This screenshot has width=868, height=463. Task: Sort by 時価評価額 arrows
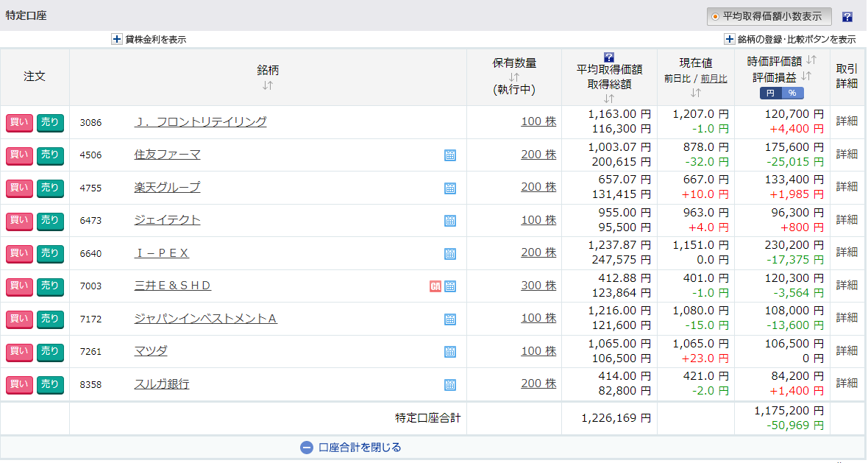[811, 60]
